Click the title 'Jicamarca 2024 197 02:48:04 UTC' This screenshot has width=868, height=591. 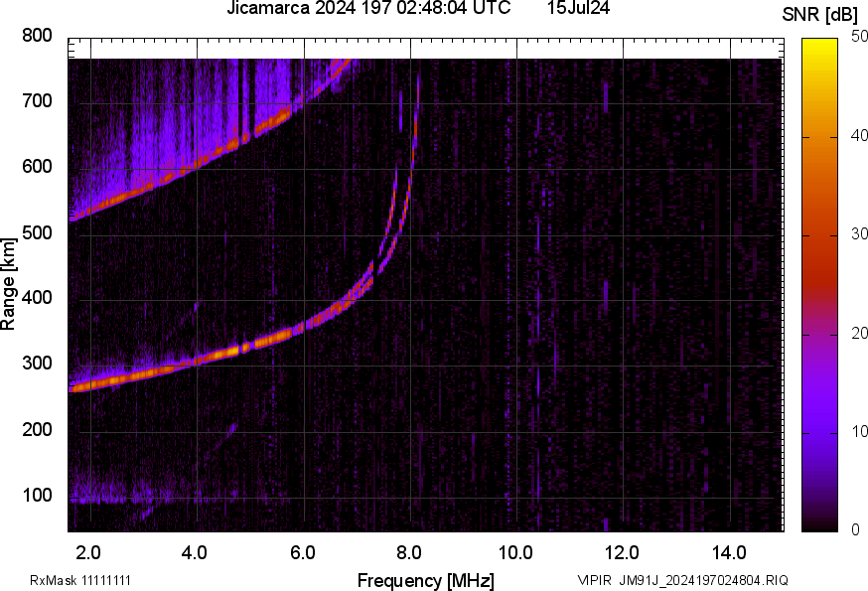368,8
